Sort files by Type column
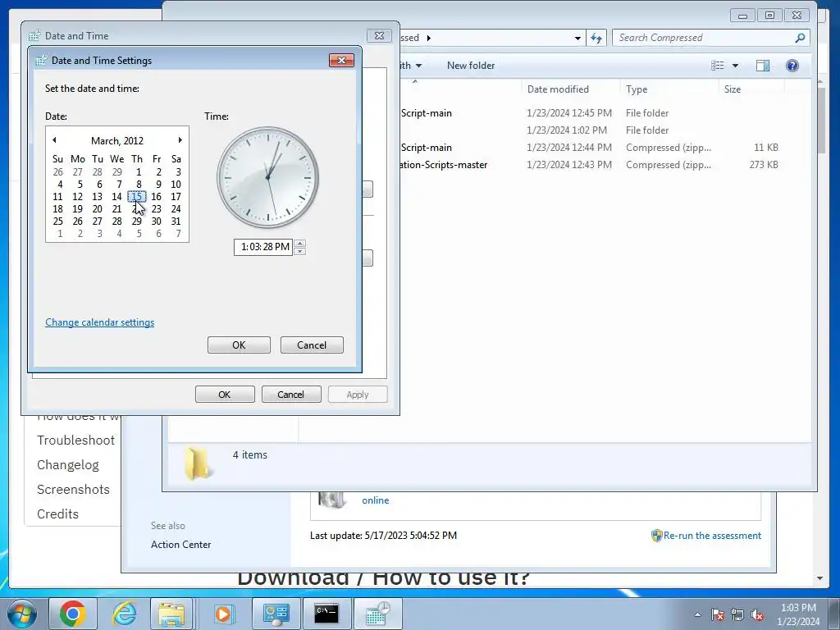This screenshot has width=840, height=630. tap(669, 89)
